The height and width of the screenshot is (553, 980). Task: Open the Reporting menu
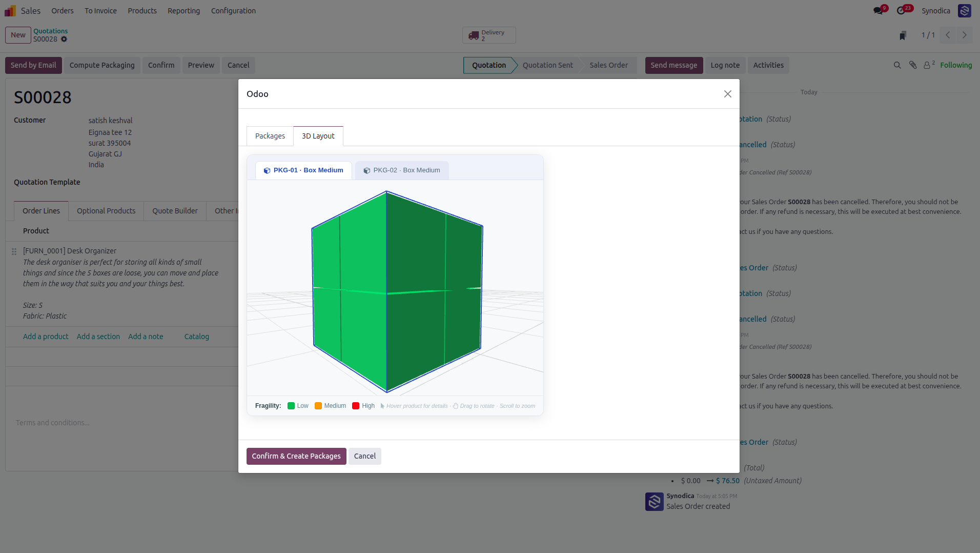[x=183, y=11]
